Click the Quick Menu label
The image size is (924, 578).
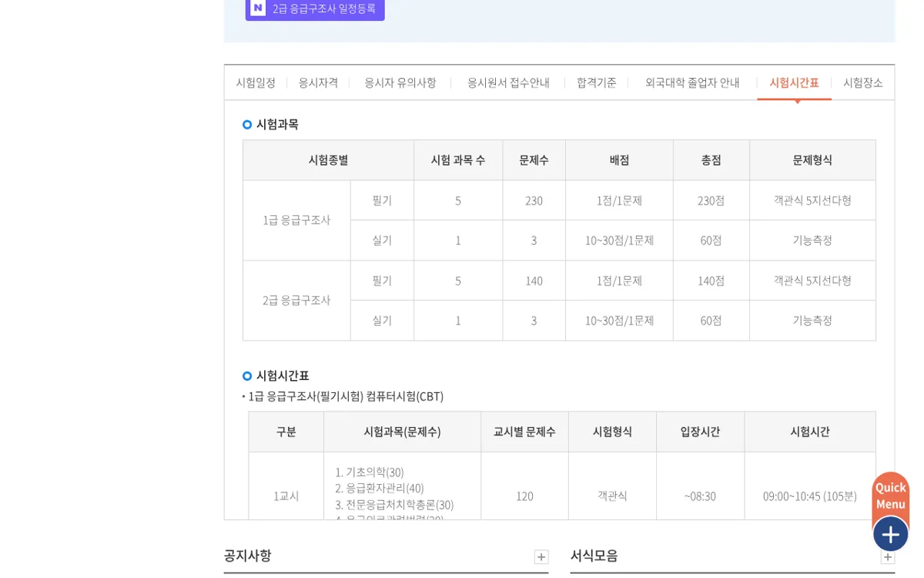tap(891, 496)
